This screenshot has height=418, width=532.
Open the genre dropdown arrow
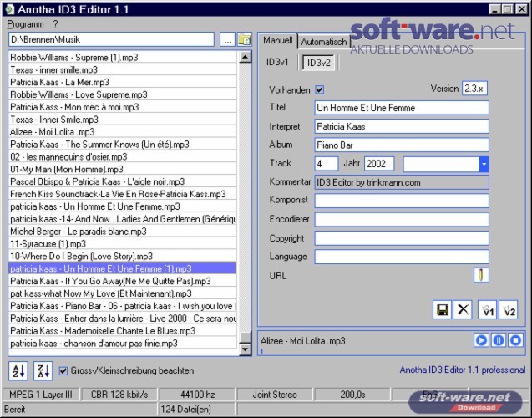[484, 164]
